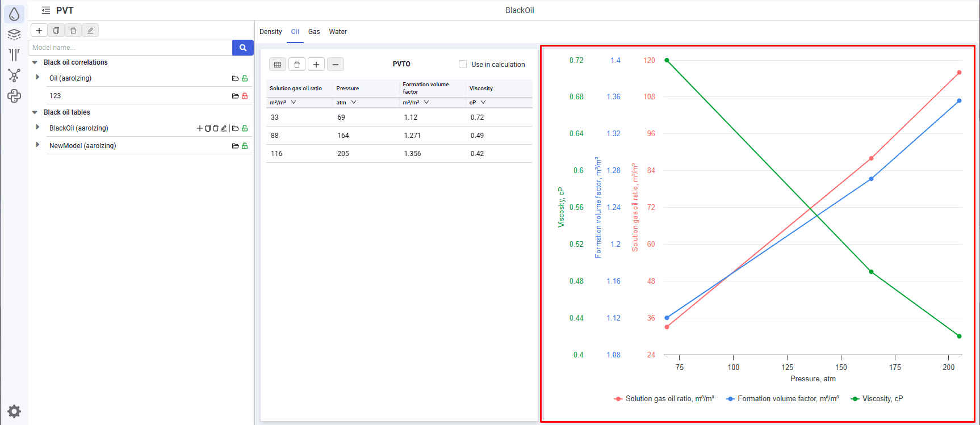Screen dimensions: 980x425
Task: Collapse Black oil correlations group
Action: pos(35,62)
